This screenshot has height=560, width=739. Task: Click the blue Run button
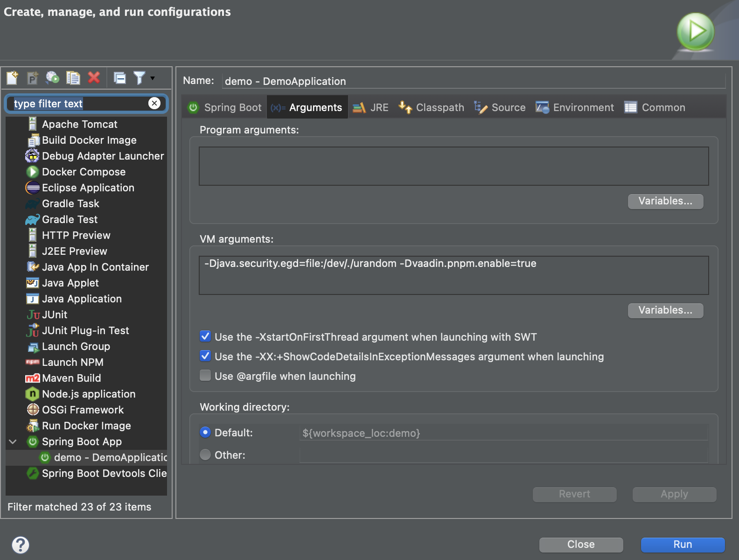[x=683, y=545]
